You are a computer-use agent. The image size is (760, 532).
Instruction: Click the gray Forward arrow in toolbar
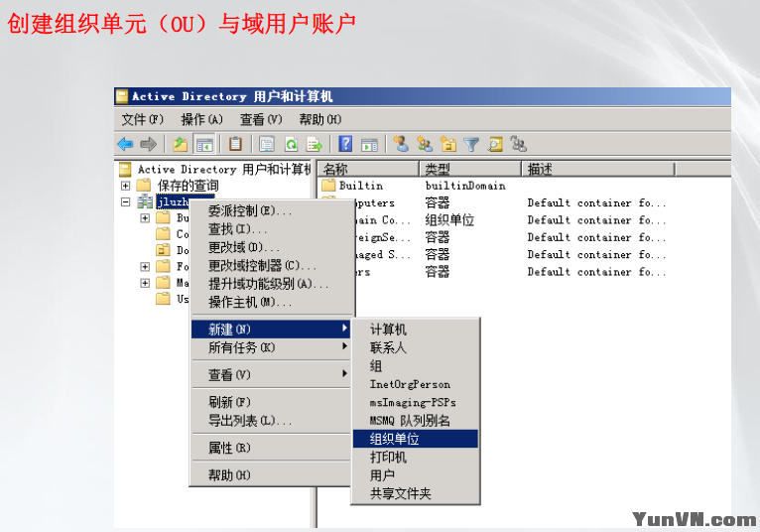click(x=148, y=144)
